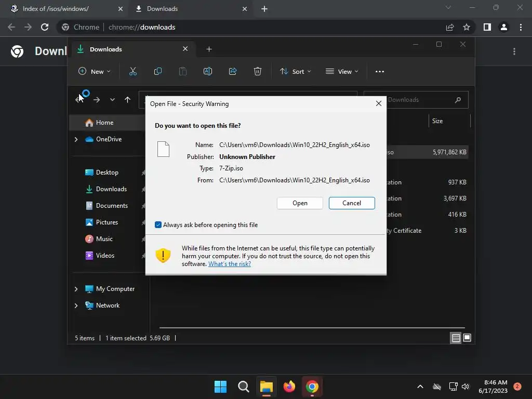Viewport: 532px width, 399px height.
Task: Click the Paste clipboard icon in Explorer toolbar
Action: 182,71
